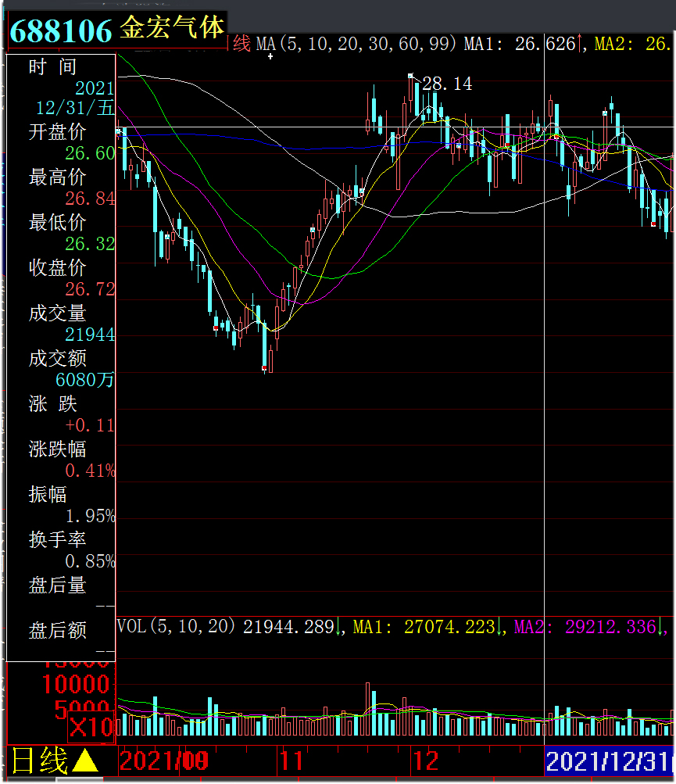Click the 振幅 label
Screen dimensions: 676x784
(x=48, y=494)
